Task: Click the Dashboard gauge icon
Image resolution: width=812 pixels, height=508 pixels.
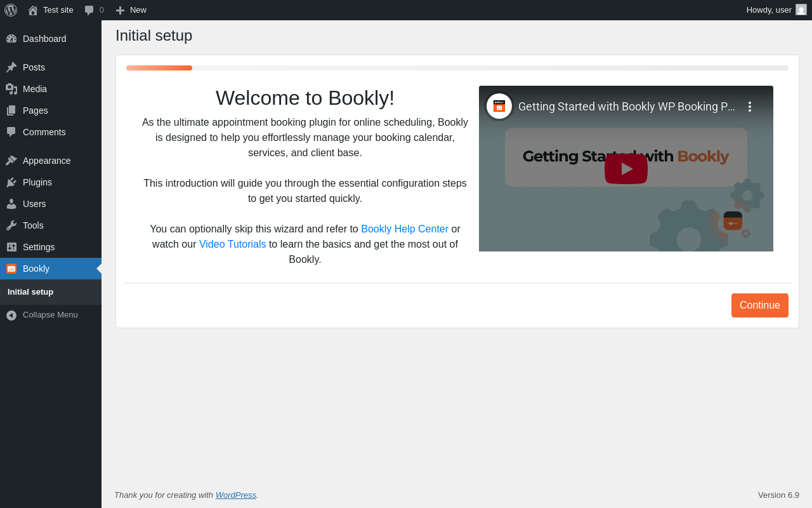Action: (x=11, y=39)
